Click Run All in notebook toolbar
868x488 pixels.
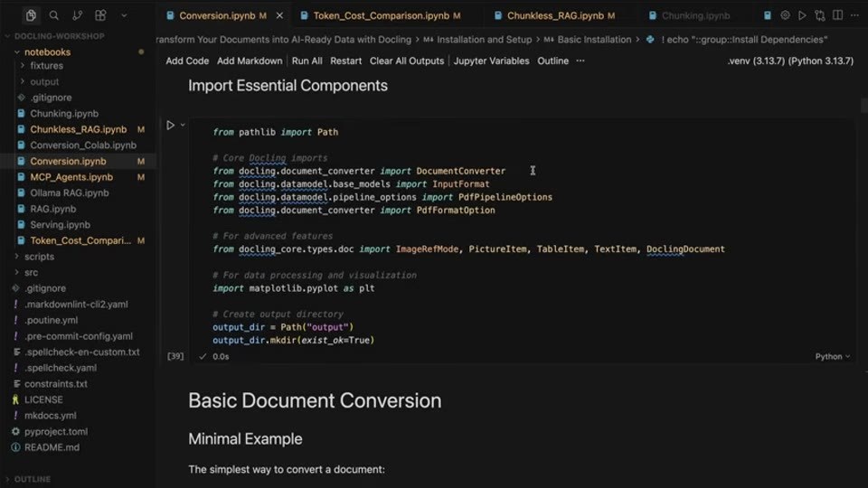coord(307,61)
